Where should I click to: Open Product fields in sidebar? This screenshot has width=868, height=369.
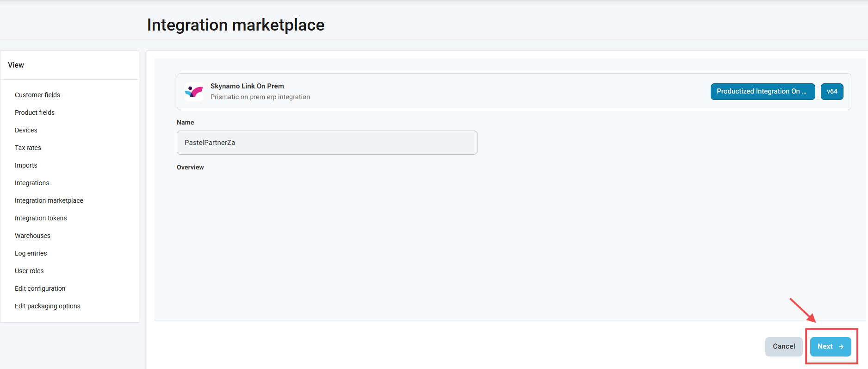point(35,113)
